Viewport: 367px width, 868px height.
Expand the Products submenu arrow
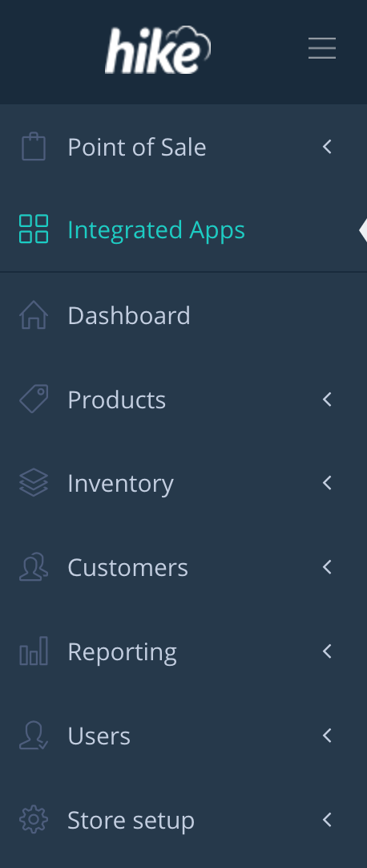click(x=327, y=400)
